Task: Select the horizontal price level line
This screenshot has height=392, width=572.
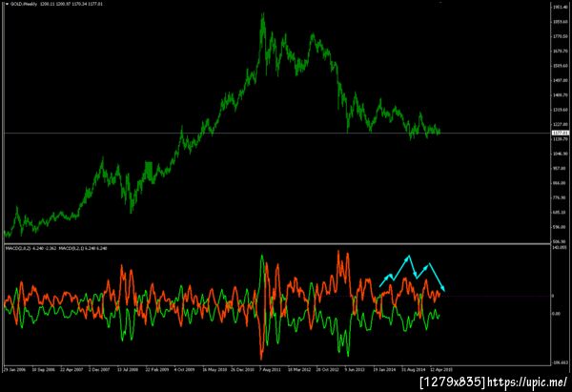Action: [277, 134]
